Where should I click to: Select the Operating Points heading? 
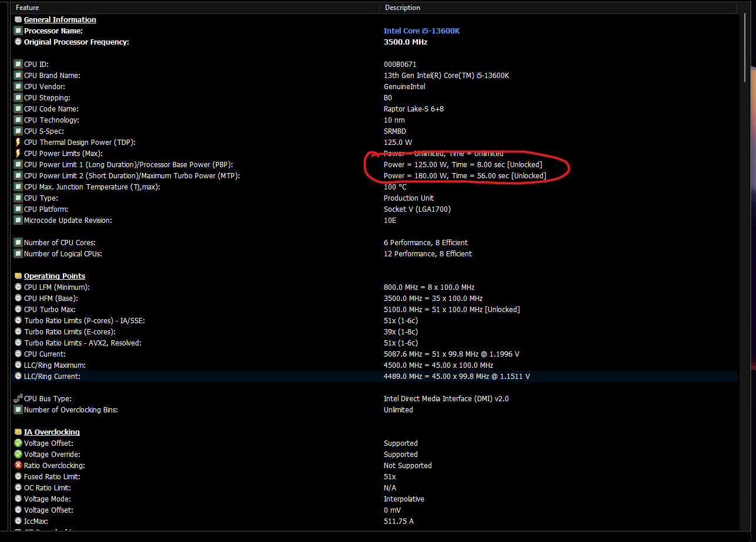[x=55, y=276]
